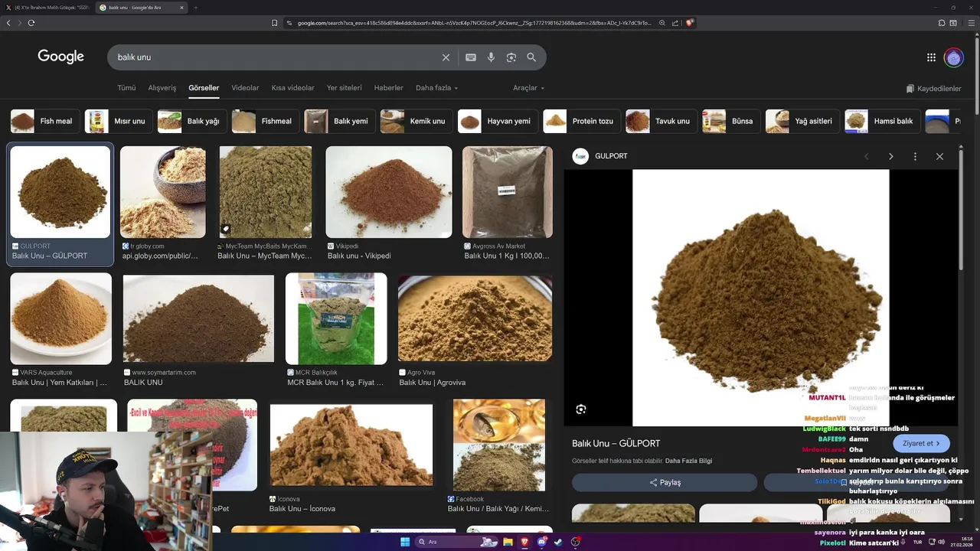Filter images by Kemik unu chip

click(x=415, y=121)
